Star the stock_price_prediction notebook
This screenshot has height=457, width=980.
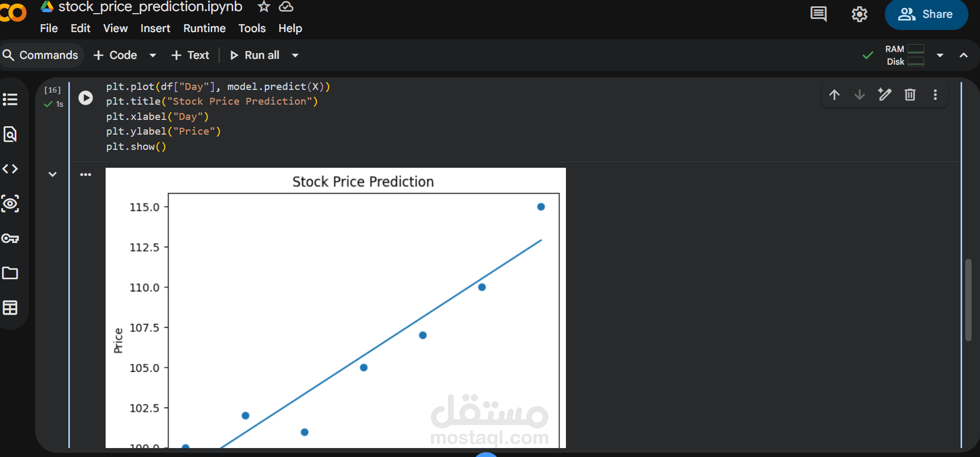pos(263,7)
